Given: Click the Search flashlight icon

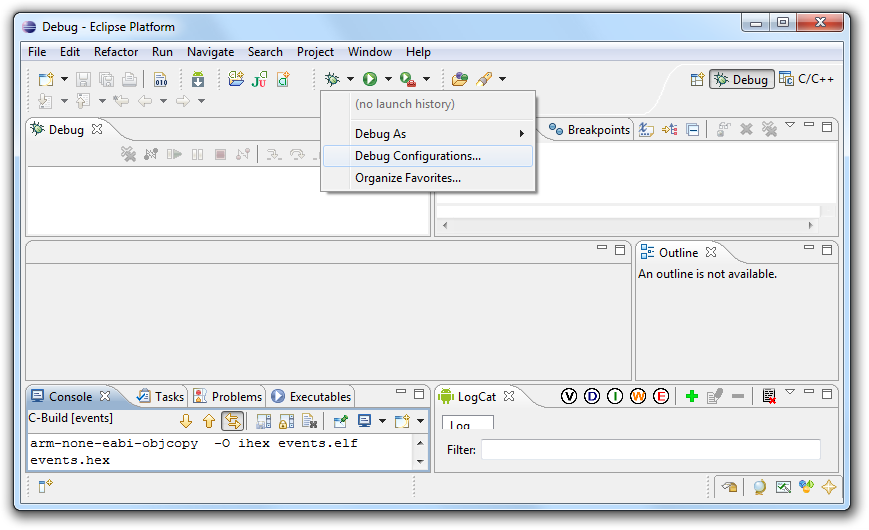Looking at the screenshot, I should 484,79.
